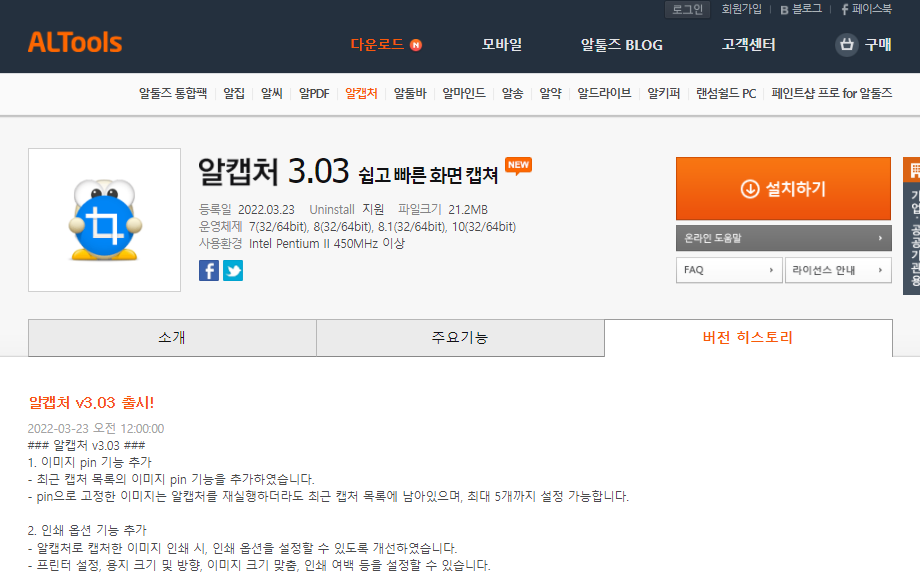Open the 페이스북 link in top bar

point(867,9)
